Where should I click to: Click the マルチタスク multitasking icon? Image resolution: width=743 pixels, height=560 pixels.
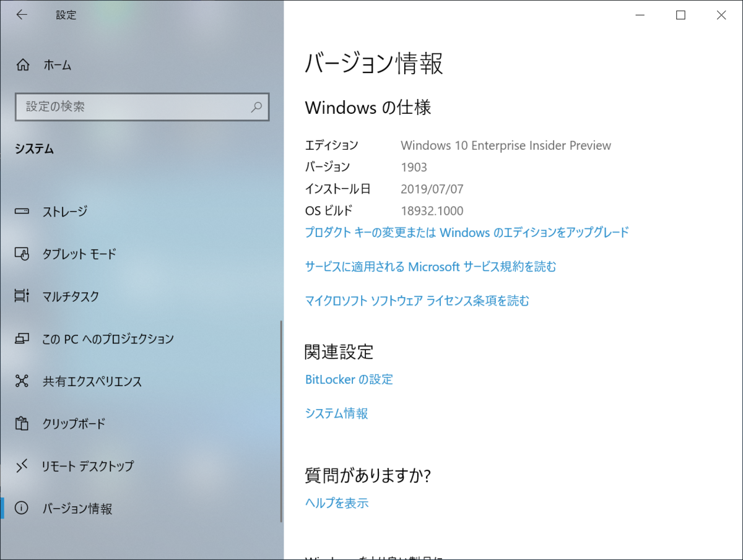[x=22, y=296]
